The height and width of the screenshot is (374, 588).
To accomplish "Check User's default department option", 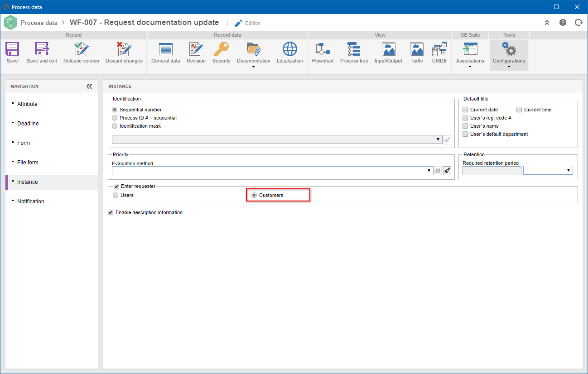I will [465, 134].
